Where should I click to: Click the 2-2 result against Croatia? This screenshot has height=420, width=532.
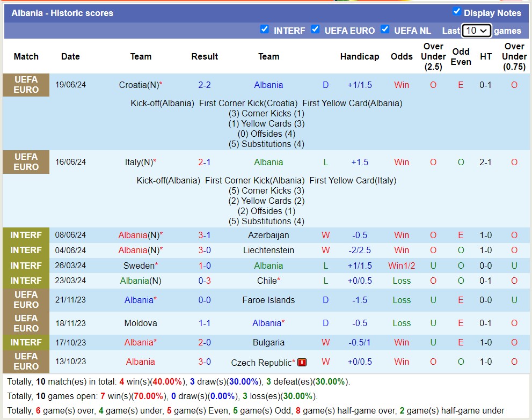204,85
